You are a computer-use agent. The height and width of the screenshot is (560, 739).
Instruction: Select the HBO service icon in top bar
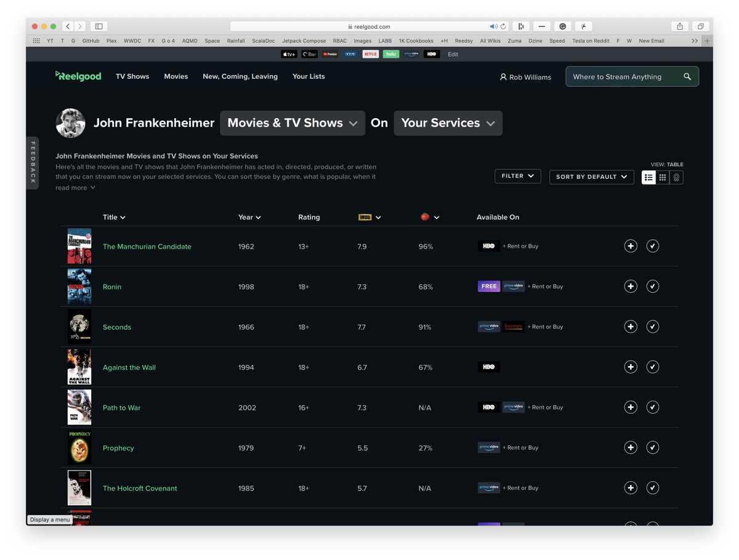pyautogui.click(x=432, y=54)
